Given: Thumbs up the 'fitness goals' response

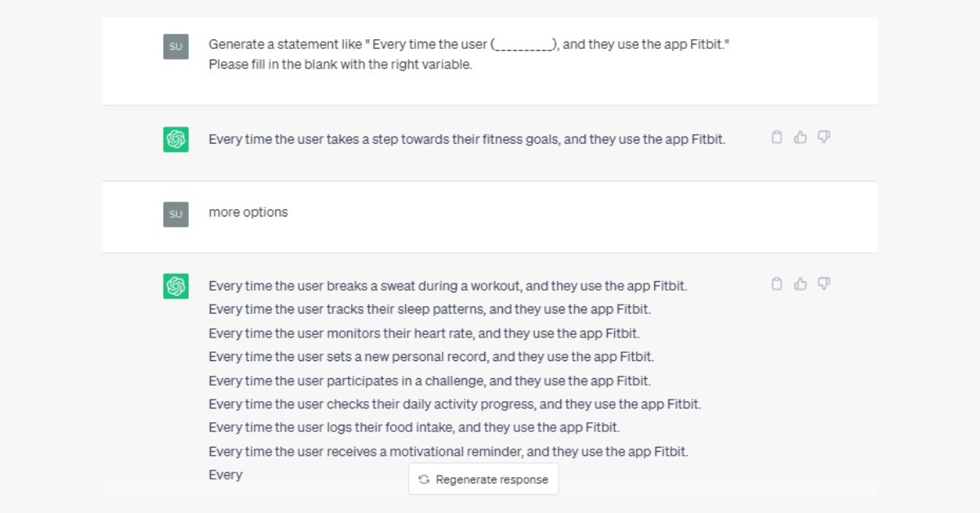Looking at the screenshot, I should coord(800,137).
